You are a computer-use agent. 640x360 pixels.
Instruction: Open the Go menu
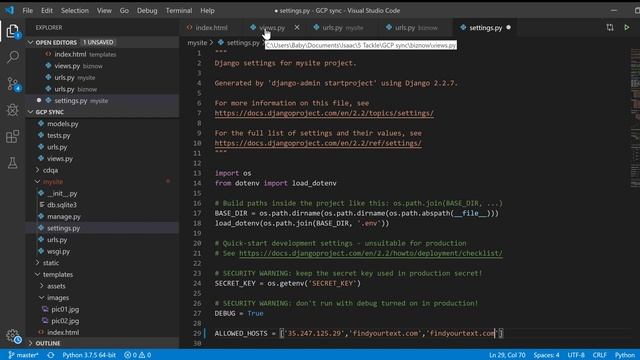pos(124,11)
